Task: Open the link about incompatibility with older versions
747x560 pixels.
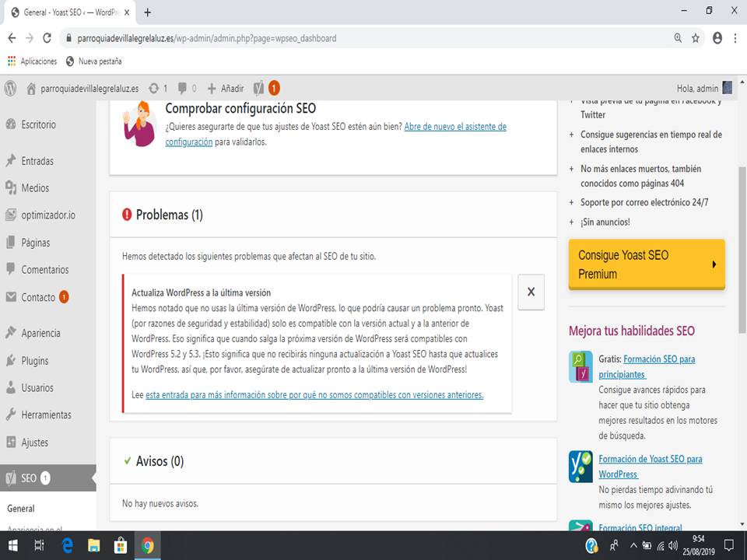Action: [314, 395]
